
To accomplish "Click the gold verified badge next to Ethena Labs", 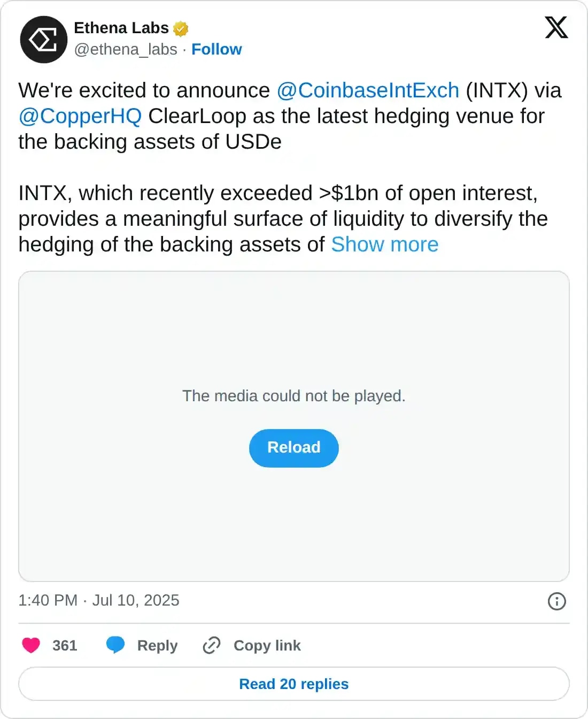I will tap(181, 28).
